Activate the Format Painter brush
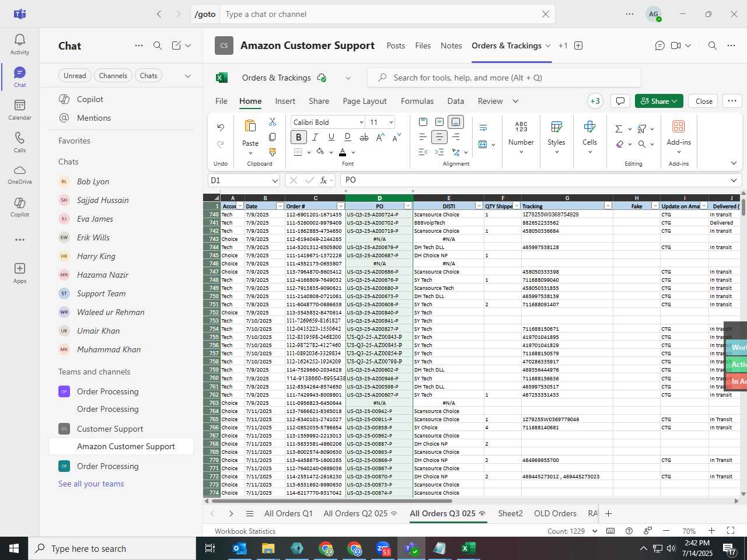The height and width of the screenshot is (560, 747). coord(273,152)
